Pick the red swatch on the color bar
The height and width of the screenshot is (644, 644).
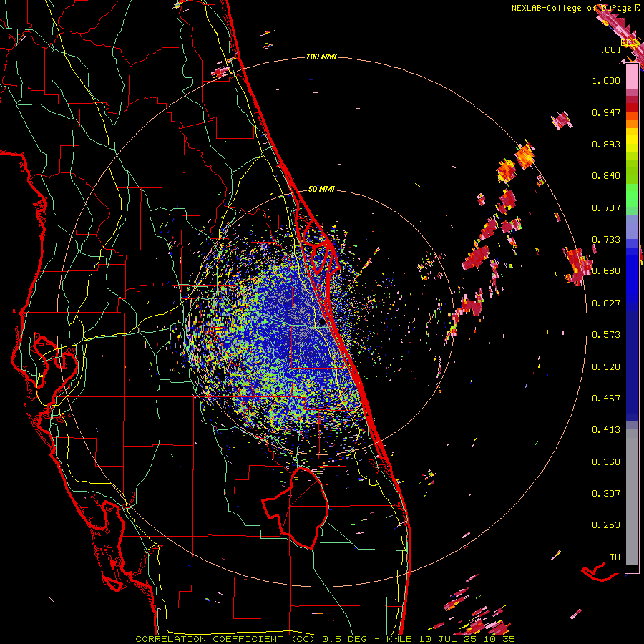pyautogui.click(x=632, y=107)
